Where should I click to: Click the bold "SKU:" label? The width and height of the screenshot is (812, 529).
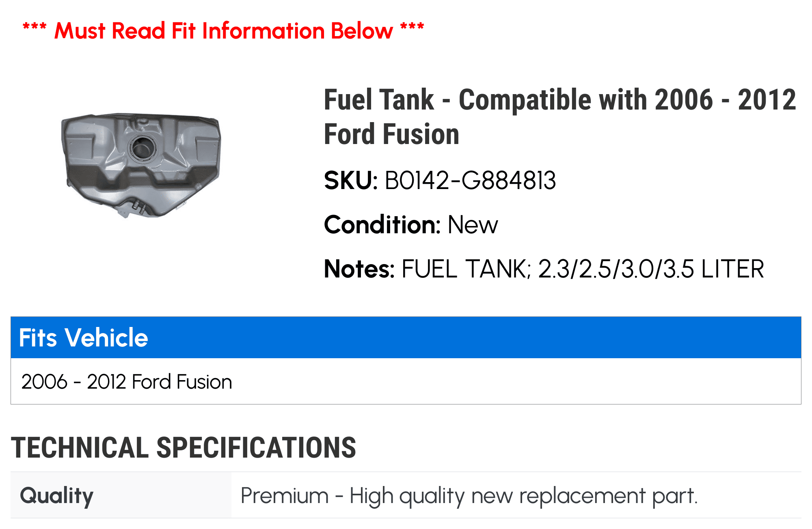351,181
